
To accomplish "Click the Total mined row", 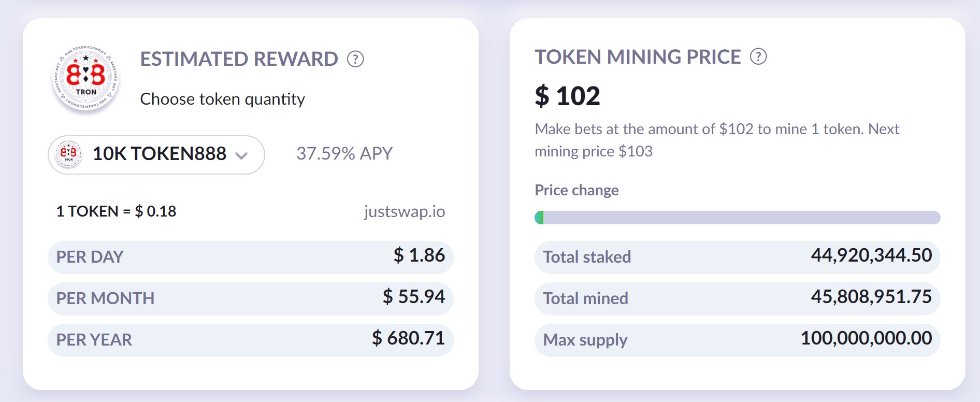I will point(737,298).
